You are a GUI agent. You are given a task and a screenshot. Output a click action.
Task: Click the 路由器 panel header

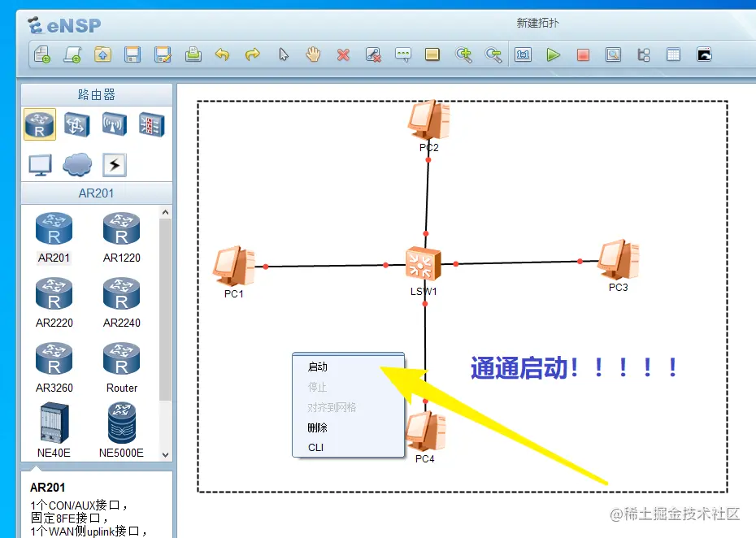[97, 94]
